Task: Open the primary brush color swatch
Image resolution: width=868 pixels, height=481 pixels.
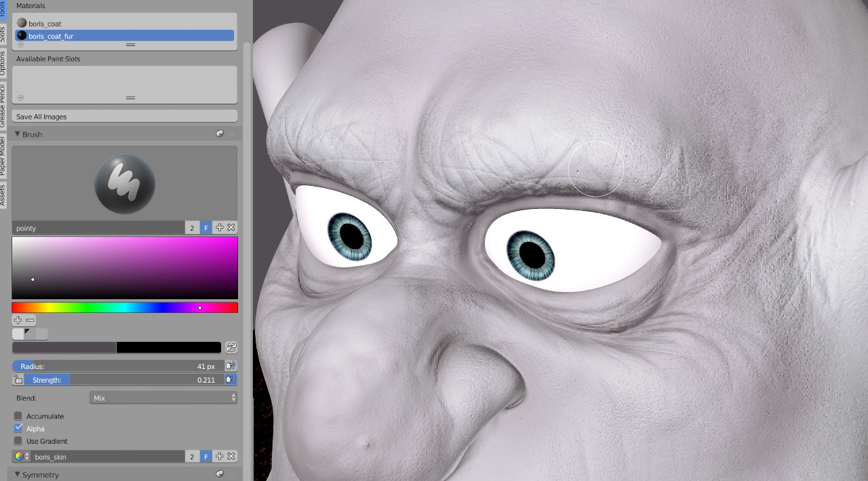Action: click(x=64, y=347)
